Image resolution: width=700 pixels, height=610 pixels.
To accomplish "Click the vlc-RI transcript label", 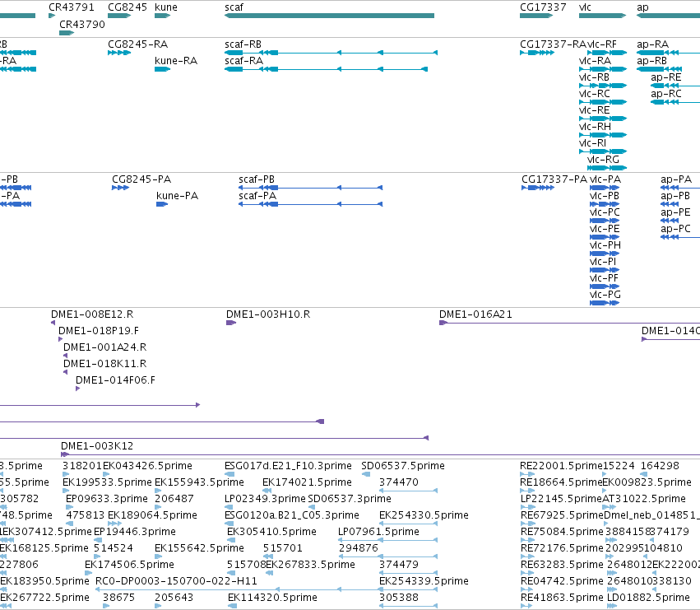I will coord(592,143).
